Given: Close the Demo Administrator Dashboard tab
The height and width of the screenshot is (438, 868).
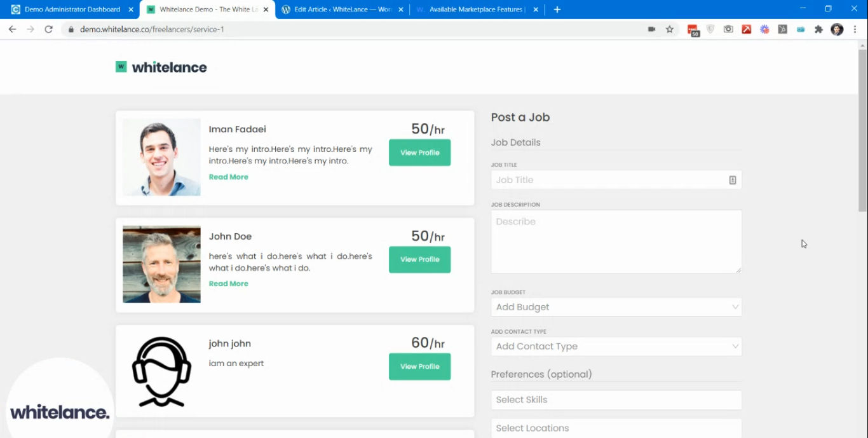Looking at the screenshot, I should (x=131, y=10).
